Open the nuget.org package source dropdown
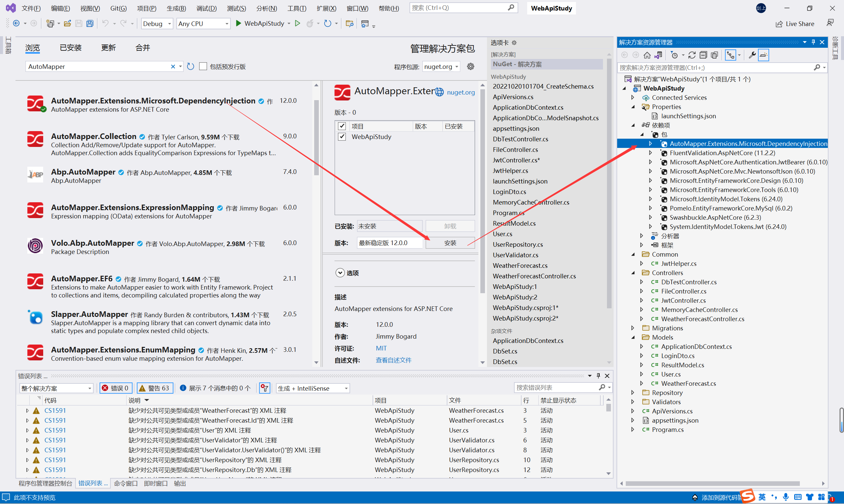This screenshot has width=844, height=504. [441, 67]
